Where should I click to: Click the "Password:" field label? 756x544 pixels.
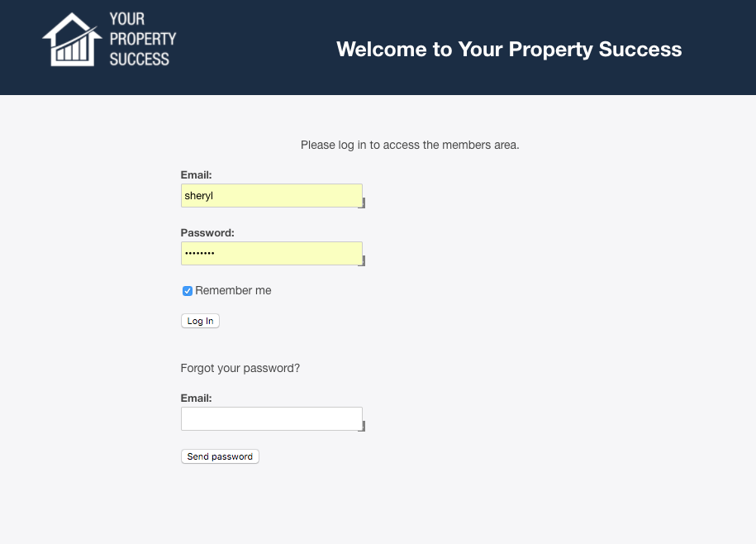click(x=207, y=233)
